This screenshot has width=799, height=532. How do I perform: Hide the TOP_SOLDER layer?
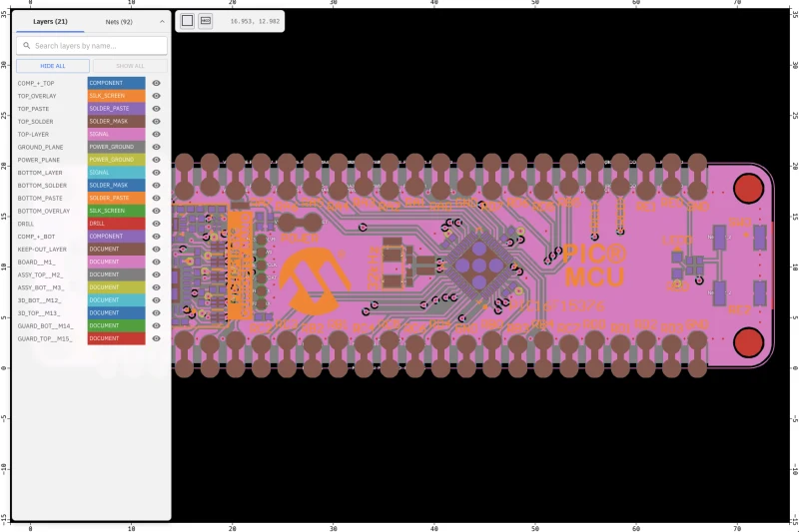point(157,121)
